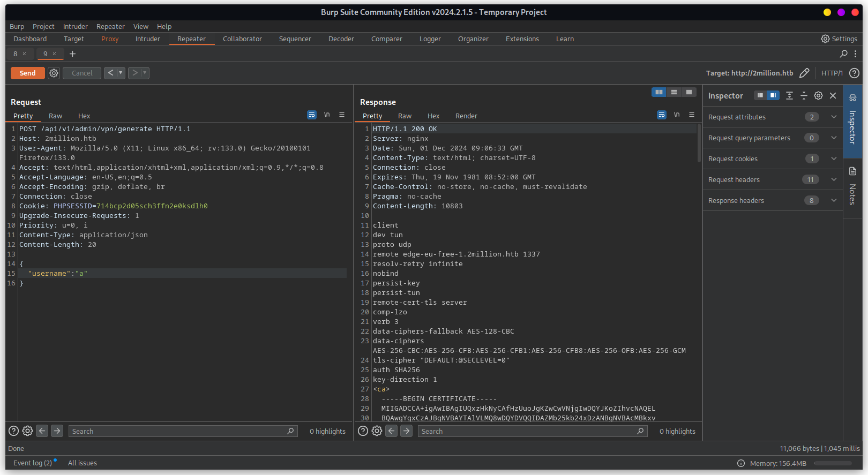Toggle request message wrap icon
The width and height of the screenshot is (868, 475).
point(312,115)
